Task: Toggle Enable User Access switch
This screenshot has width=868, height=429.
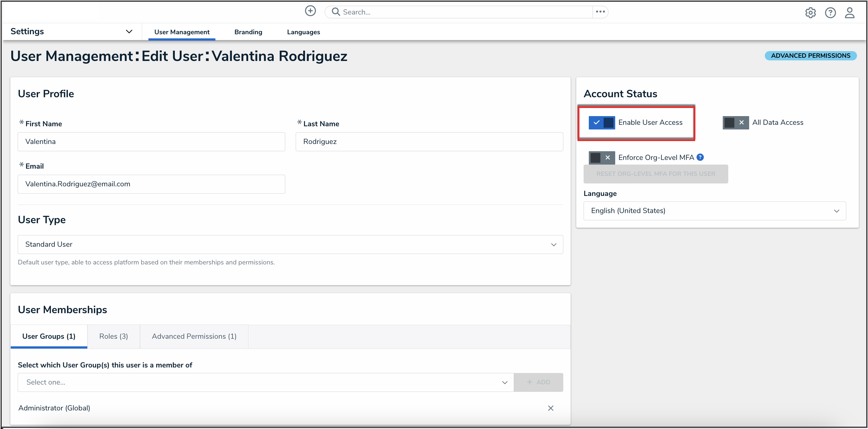Action: 602,122
